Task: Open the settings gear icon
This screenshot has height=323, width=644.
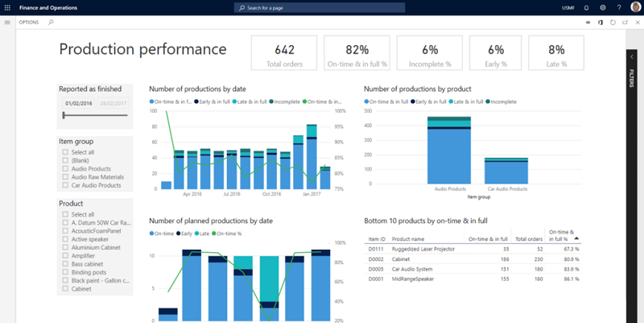Action: tap(602, 7)
